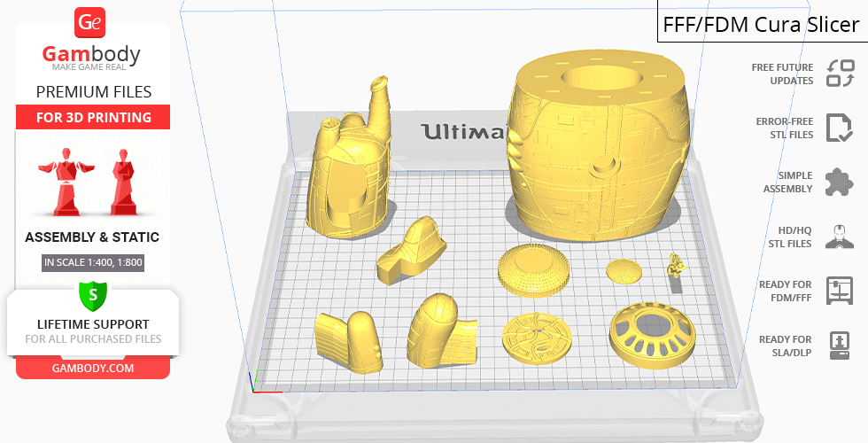Click the Lifetime Support text panel
Image resolution: width=868 pixels, height=443 pixels.
(93, 330)
